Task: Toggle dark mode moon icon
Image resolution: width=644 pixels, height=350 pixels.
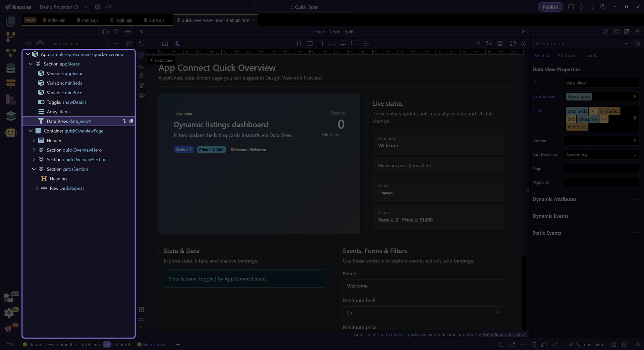Action: pos(178,43)
